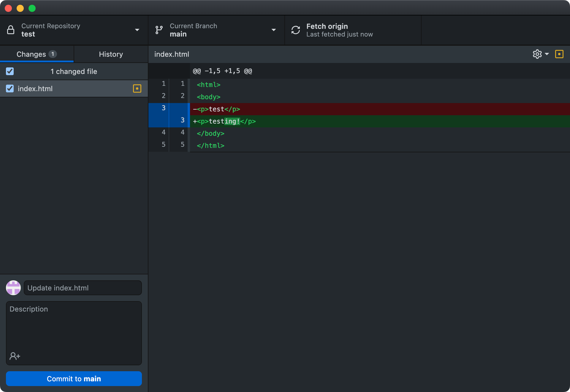Select the commit summary field showing Update index.html
The image size is (570, 392).
click(83, 288)
